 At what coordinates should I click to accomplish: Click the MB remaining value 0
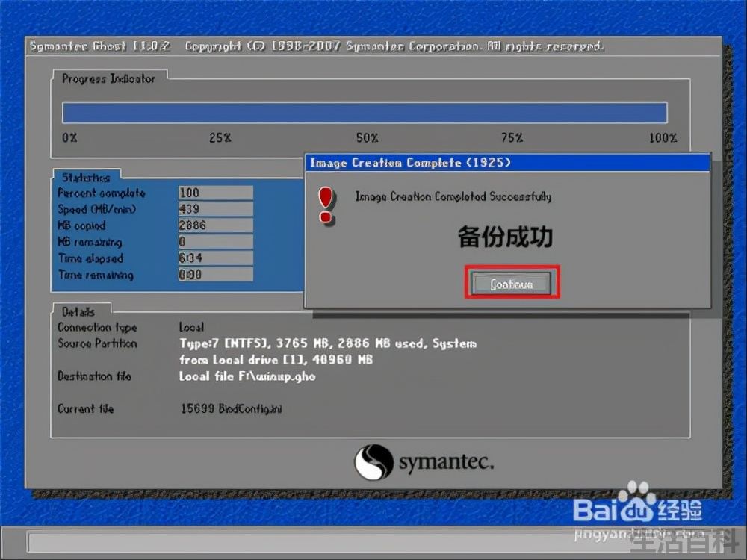coord(215,241)
